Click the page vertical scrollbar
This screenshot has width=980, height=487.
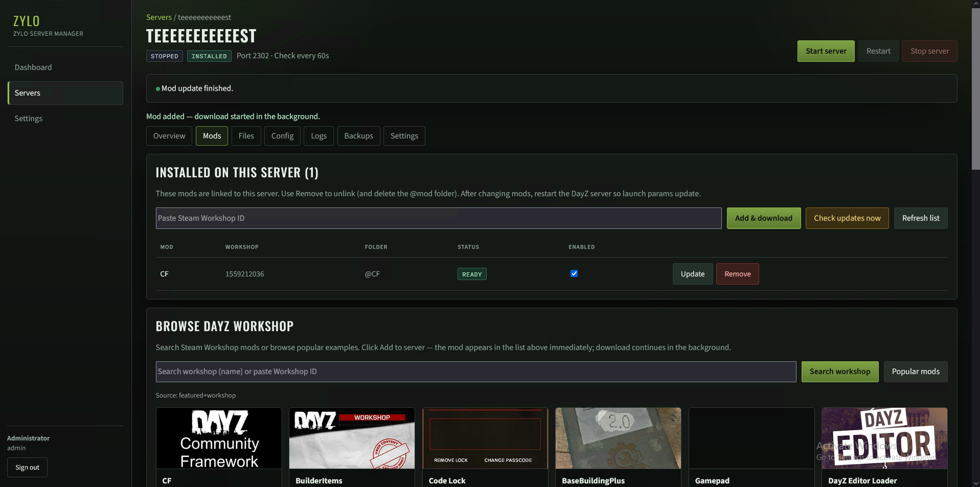pos(976,88)
